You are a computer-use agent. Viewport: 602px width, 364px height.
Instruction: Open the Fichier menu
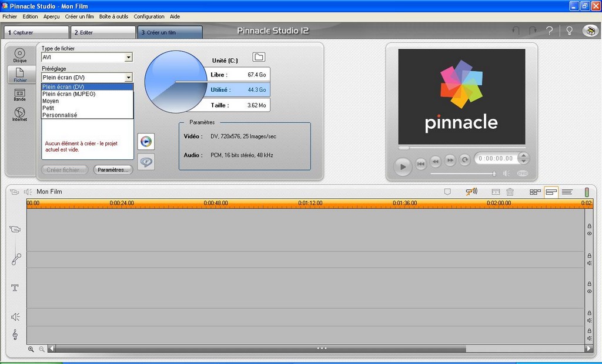pos(9,16)
